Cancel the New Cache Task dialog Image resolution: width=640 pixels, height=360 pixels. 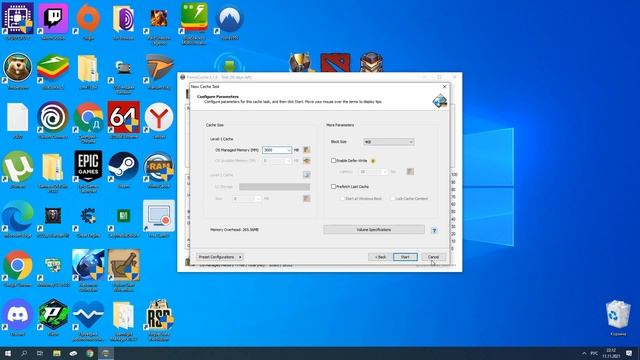(x=433, y=257)
